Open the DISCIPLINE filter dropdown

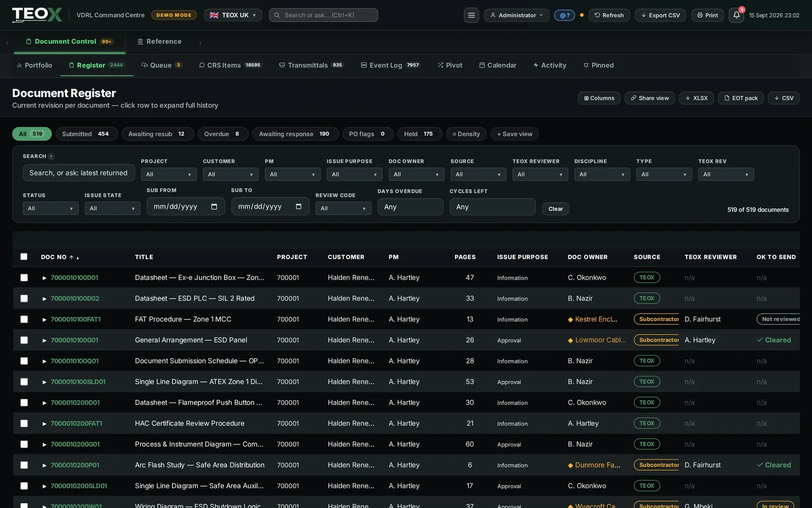point(602,174)
